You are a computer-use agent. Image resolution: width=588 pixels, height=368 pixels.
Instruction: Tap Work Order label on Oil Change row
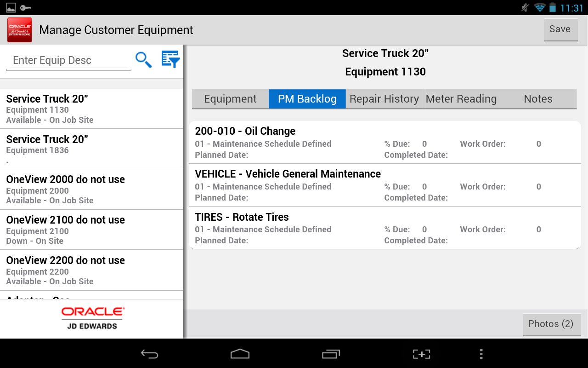click(x=483, y=144)
